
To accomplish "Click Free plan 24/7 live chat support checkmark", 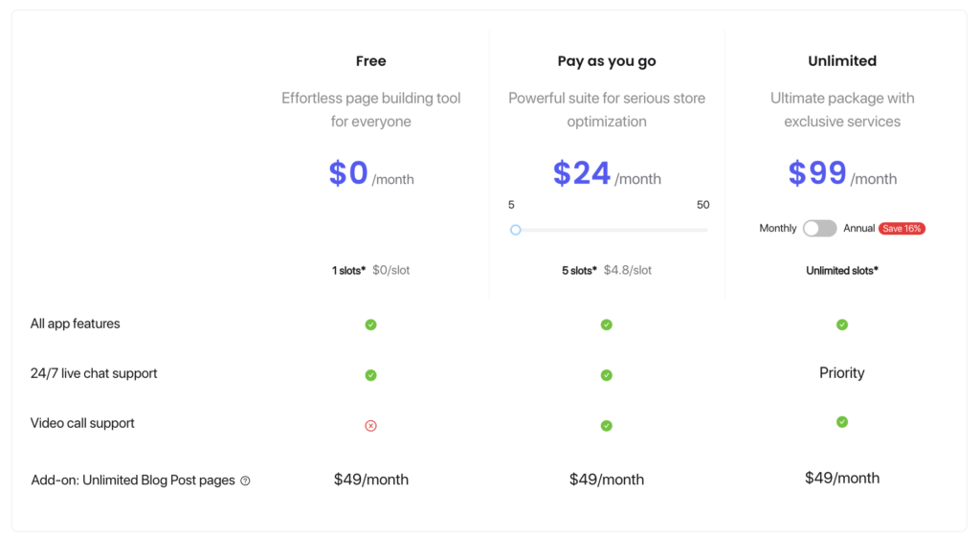I will (370, 375).
